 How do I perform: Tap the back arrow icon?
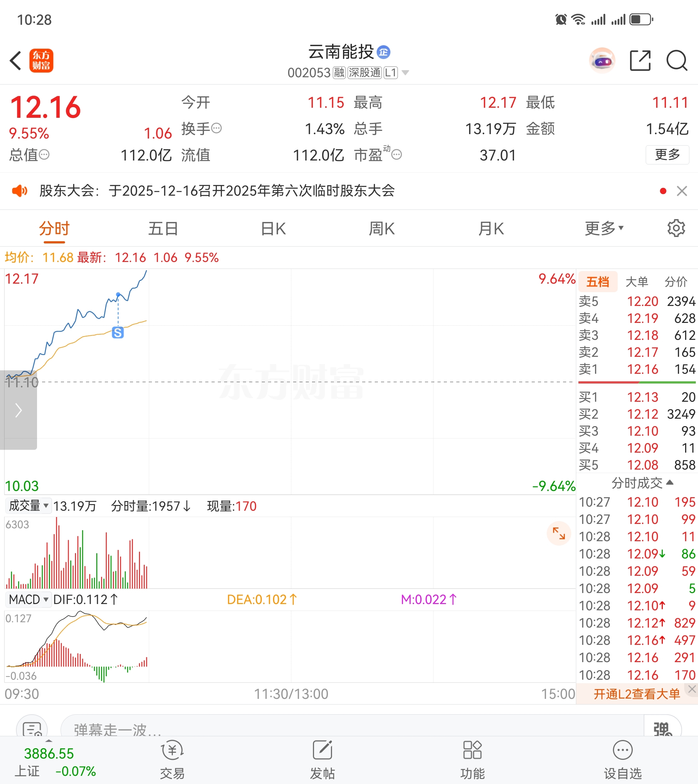(16, 61)
